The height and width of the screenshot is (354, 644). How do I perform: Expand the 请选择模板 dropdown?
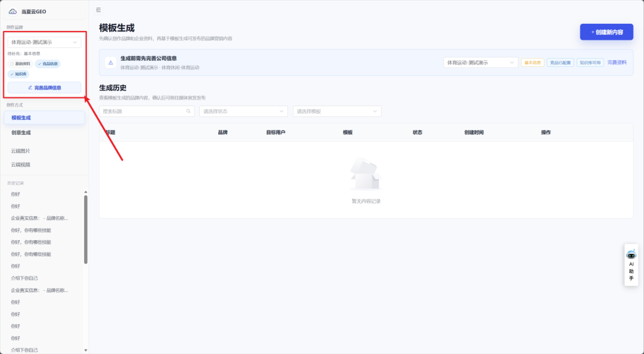tap(337, 111)
